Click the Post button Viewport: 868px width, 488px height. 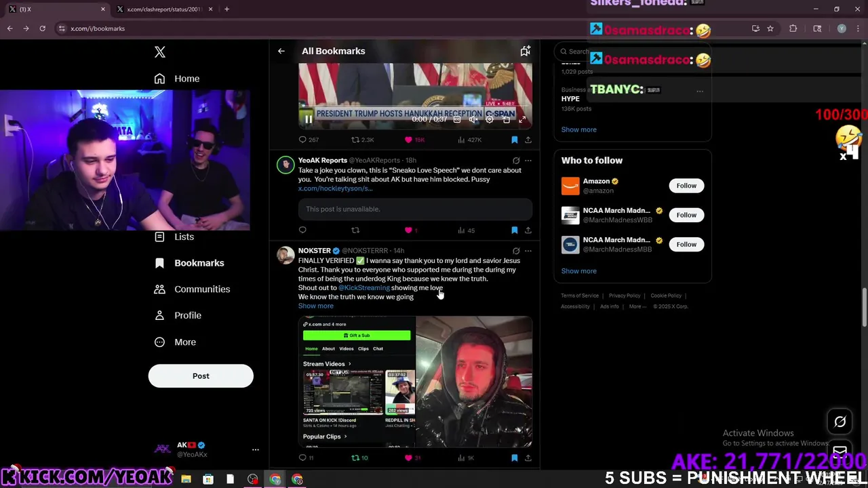click(x=201, y=376)
